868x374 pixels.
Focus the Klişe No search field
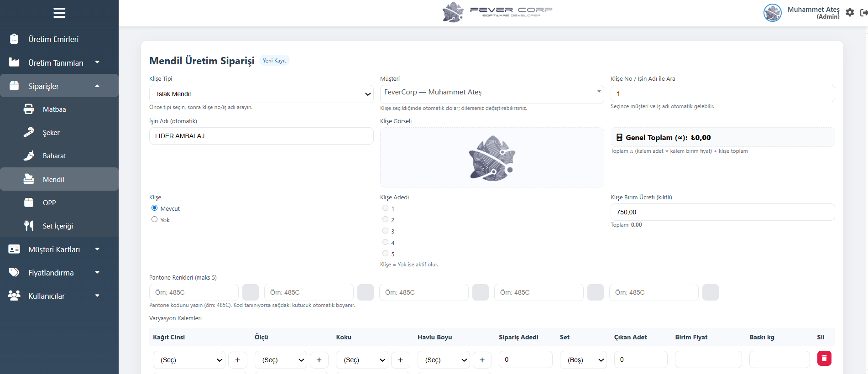[x=722, y=93]
